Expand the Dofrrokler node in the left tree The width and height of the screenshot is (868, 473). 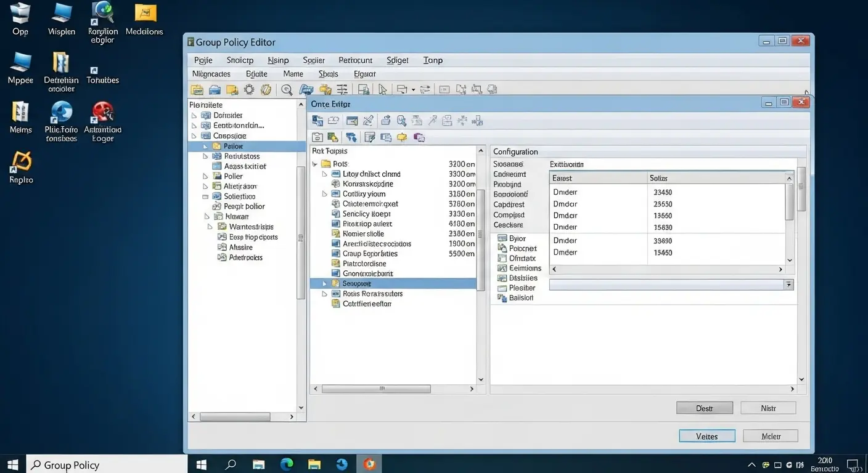tap(194, 116)
